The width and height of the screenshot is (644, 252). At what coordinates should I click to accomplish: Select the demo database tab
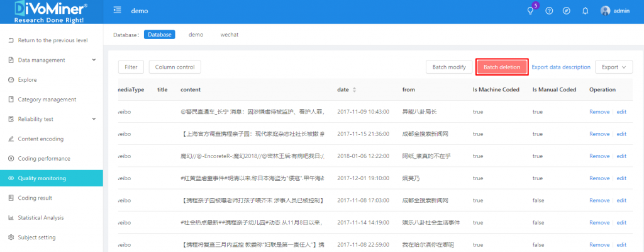coord(196,35)
